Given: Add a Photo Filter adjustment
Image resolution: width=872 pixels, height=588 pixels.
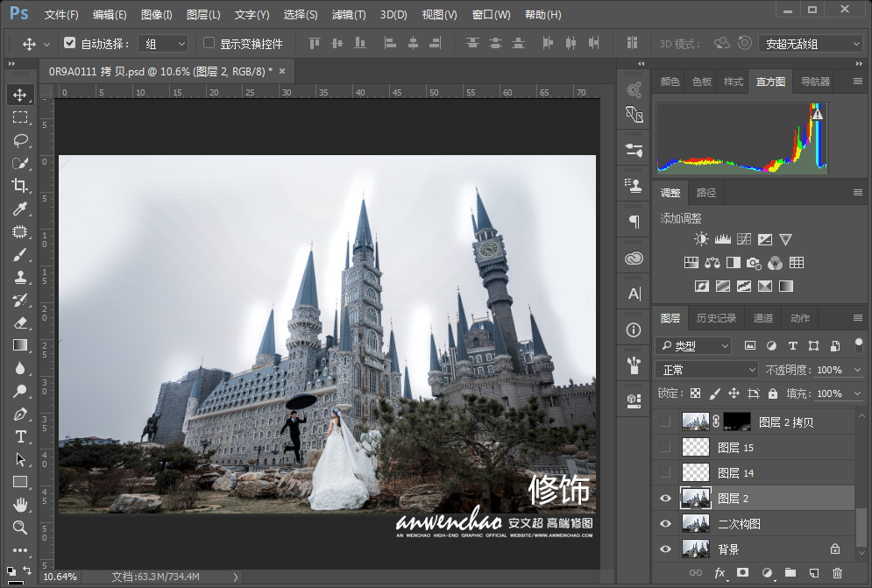Looking at the screenshot, I should click(754, 263).
